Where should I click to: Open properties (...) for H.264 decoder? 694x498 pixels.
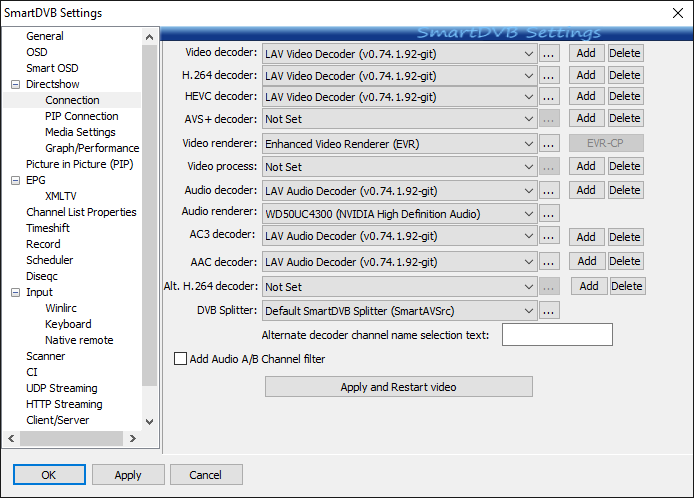point(549,76)
